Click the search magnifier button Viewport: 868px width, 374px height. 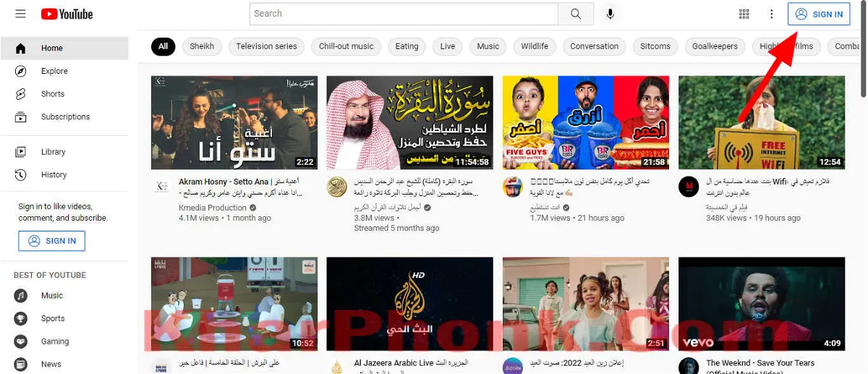tap(576, 14)
